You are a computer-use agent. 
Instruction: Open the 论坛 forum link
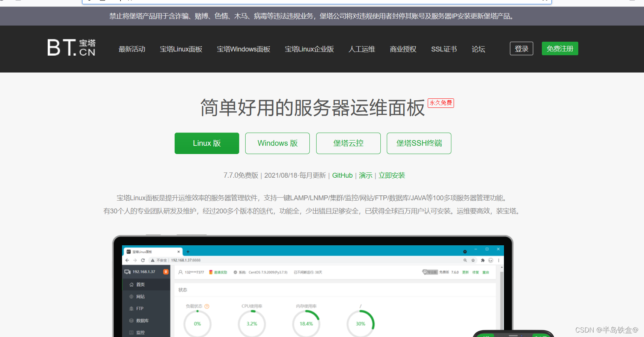coord(478,49)
